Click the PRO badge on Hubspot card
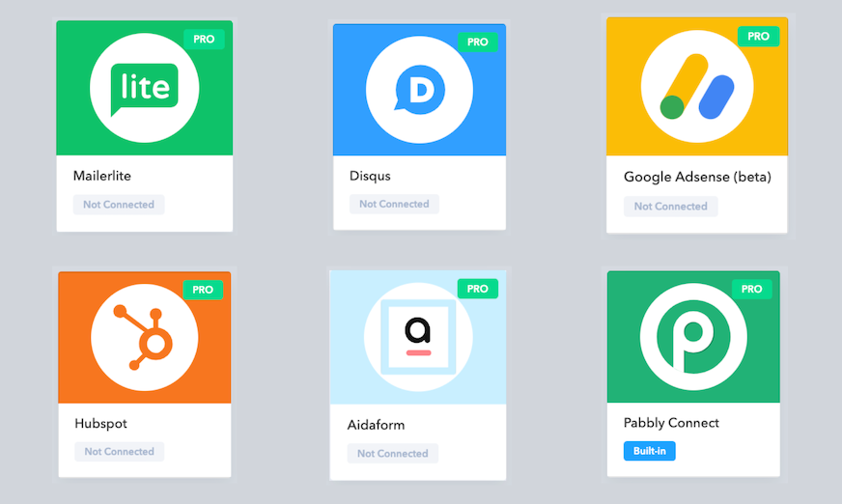The width and height of the screenshot is (842, 504). tap(203, 290)
